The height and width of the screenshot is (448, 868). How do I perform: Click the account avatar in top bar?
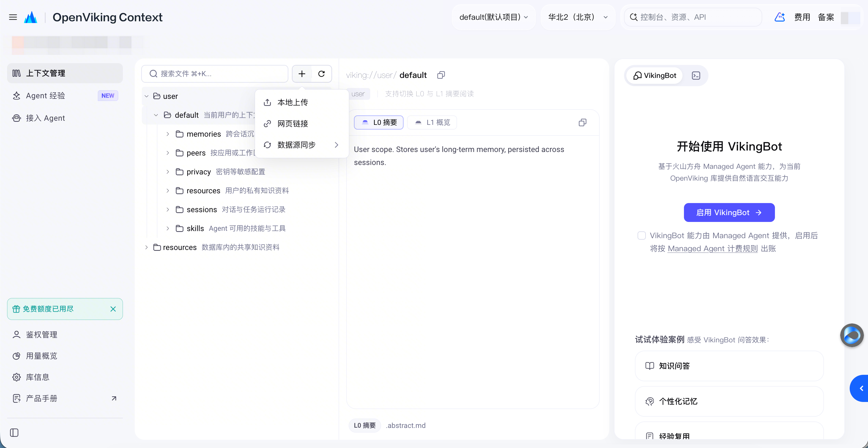coord(851,18)
